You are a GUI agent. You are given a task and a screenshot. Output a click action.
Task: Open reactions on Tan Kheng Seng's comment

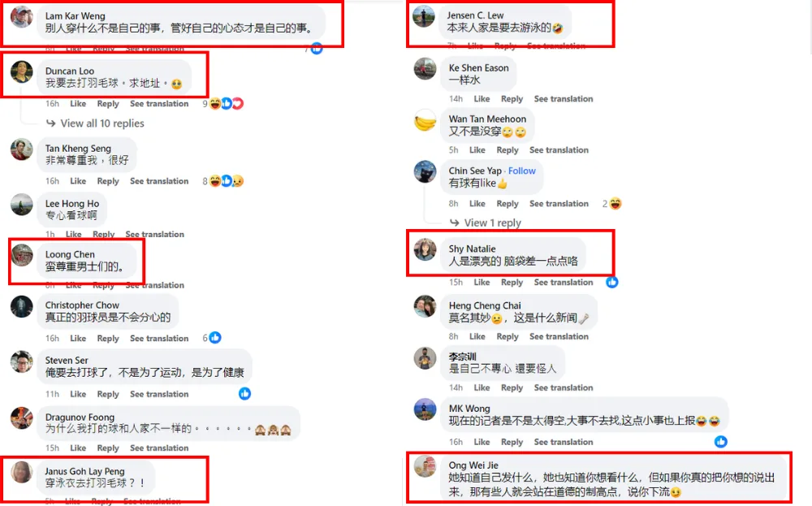(227, 181)
